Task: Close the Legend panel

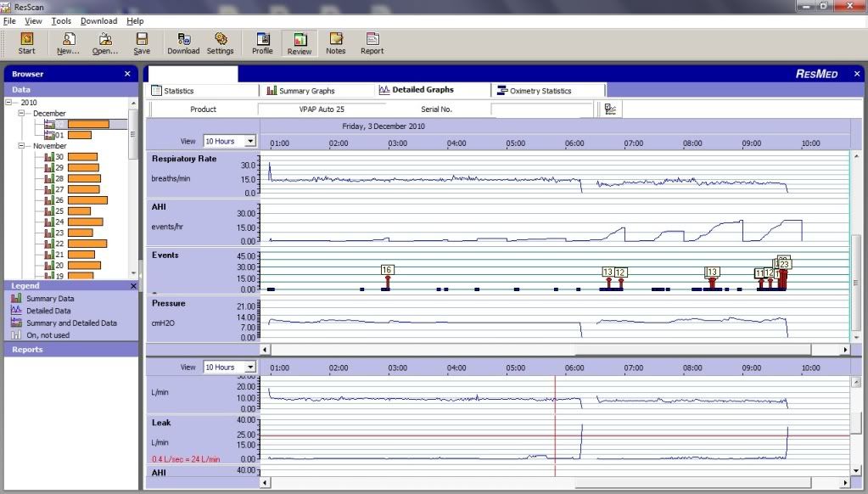Action: point(133,286)
